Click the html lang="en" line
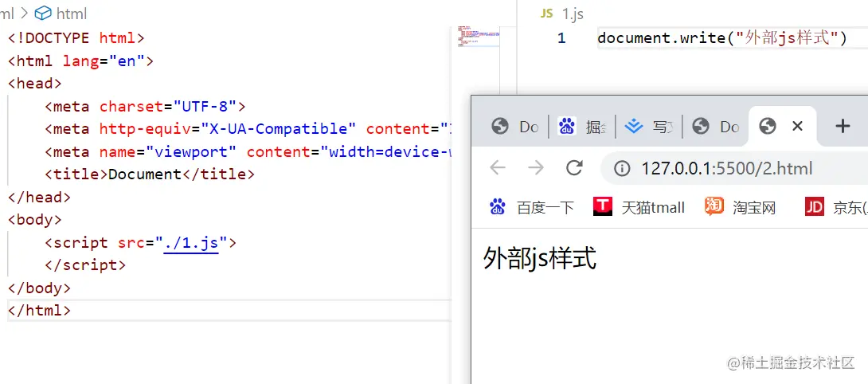Viewport: 868px width, 384px height. (x=80, y=61)
